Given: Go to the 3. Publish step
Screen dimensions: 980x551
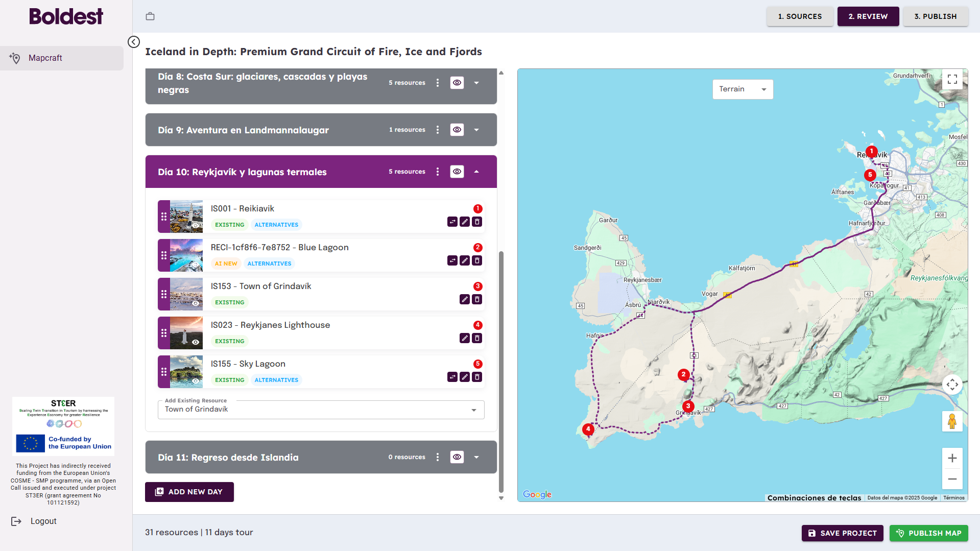Looking at the screenshot, I should (935, 16).
